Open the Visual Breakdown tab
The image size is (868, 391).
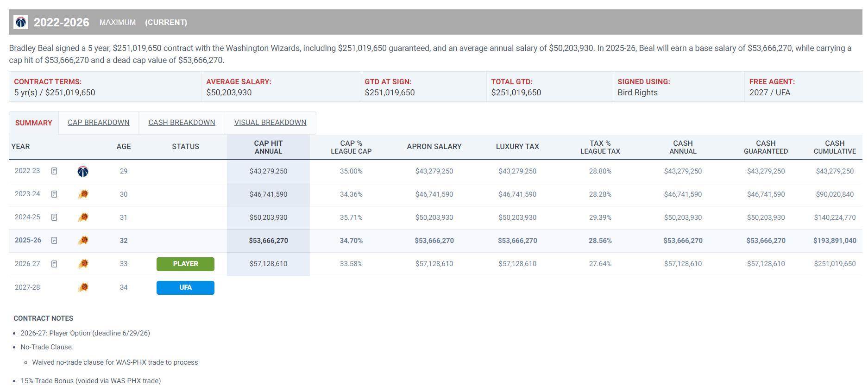(270, 123)
